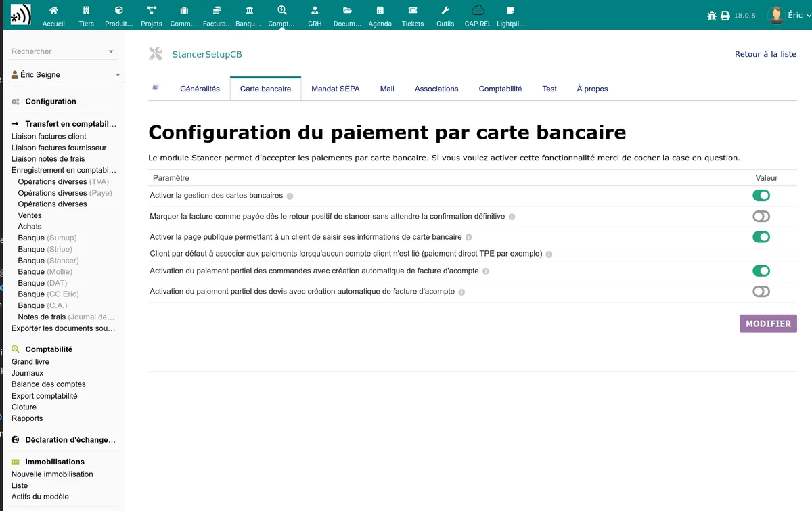Open the Tiers building icon
The width and height of the screenshot is (812, 511).
(86, 10)
